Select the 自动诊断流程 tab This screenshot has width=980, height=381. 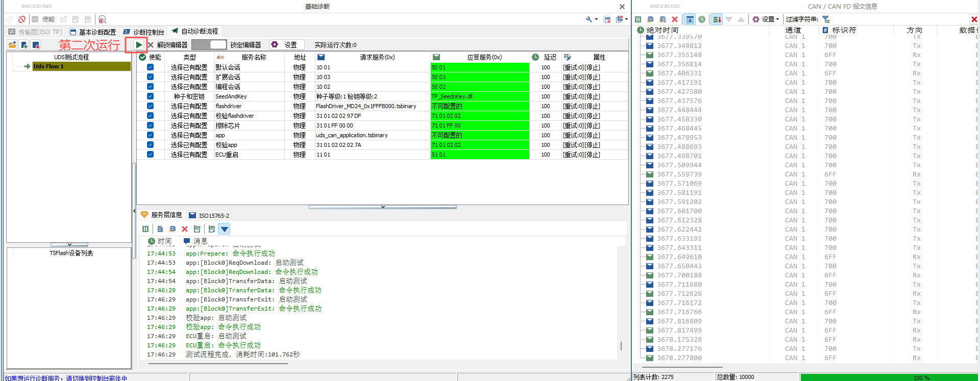(195, 31)
